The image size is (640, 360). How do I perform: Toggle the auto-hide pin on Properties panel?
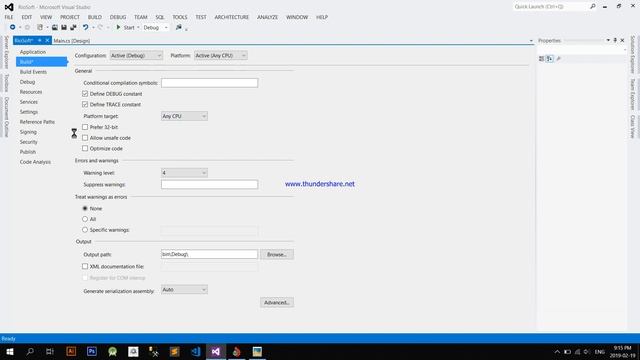(x=615, y=40)
